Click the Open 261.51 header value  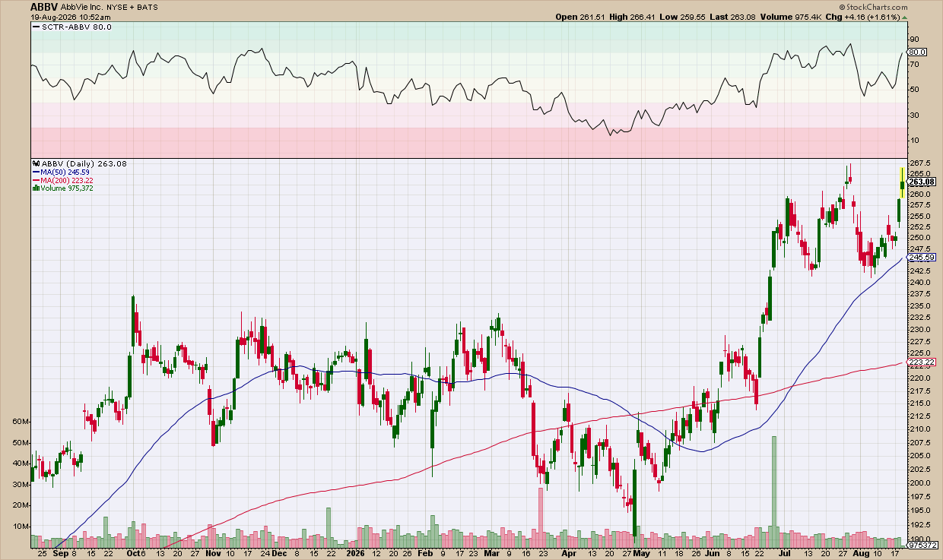[582, 17]
